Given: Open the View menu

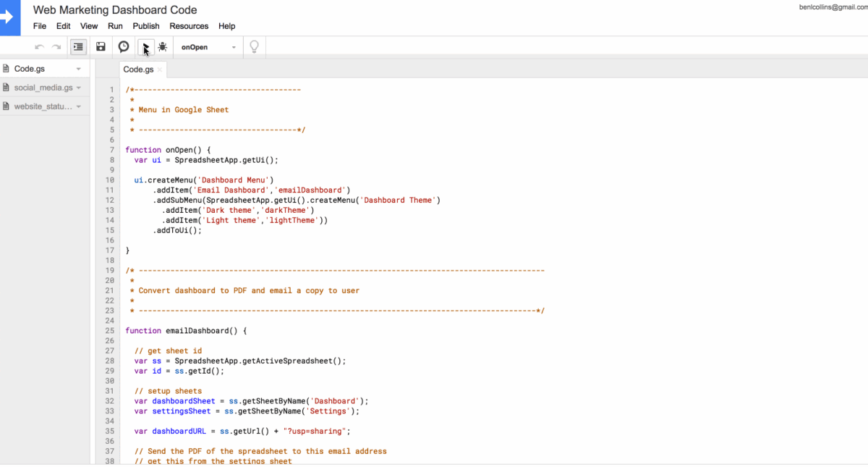Looking at the screenshot, I should coord(89,26).
